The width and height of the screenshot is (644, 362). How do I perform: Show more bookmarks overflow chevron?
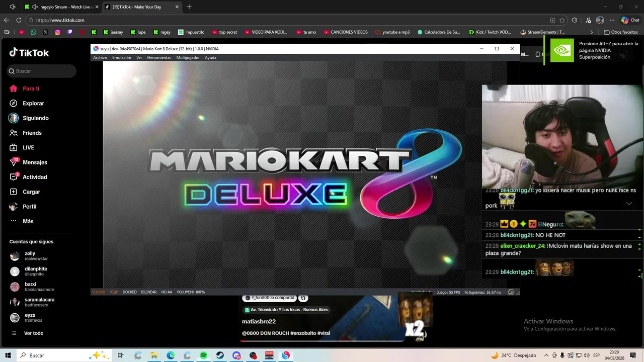point(592,32)
